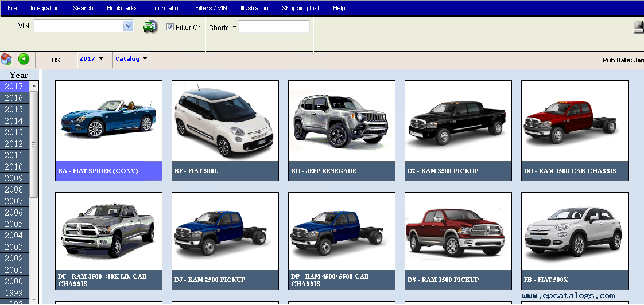This screenshot has height=305, width=644.
Task: Click the Year list scrollbar thumb
Action: pyautogui.click(x=34, y=144)
